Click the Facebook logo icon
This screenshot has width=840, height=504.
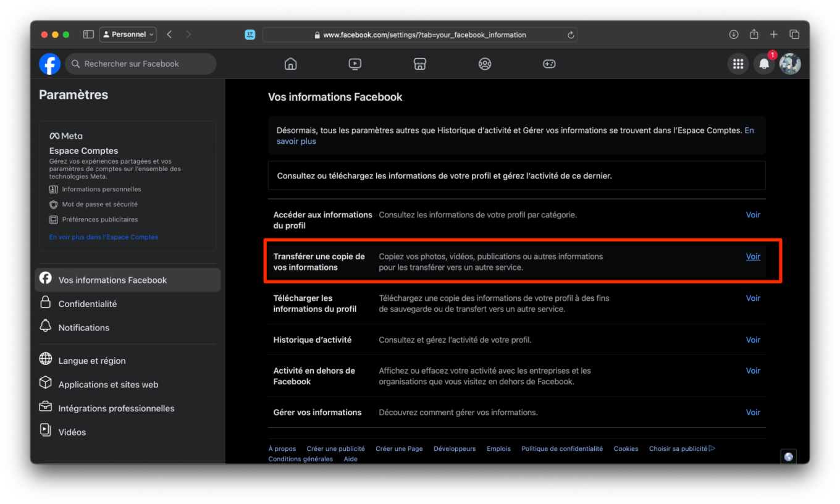[49, 64]
